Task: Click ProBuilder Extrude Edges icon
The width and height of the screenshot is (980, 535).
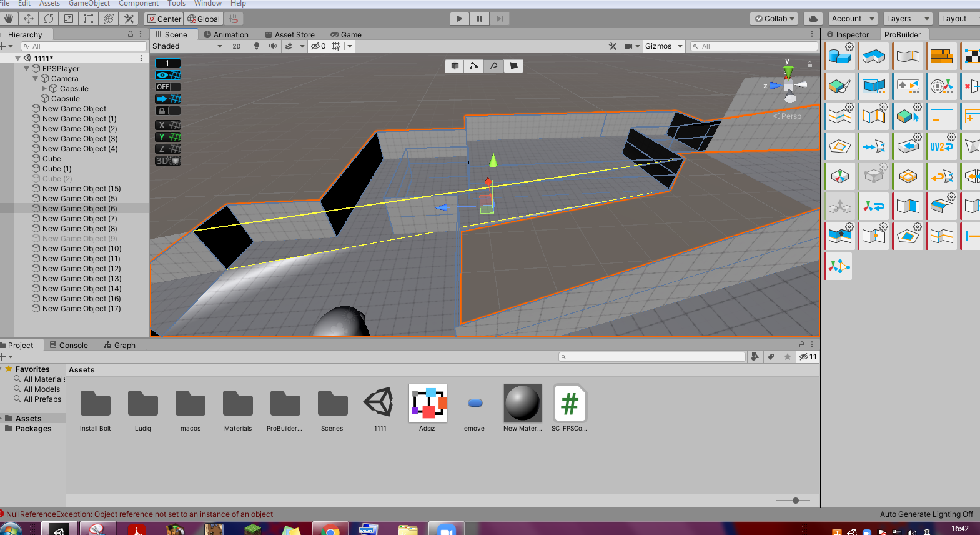Action: 840,236
